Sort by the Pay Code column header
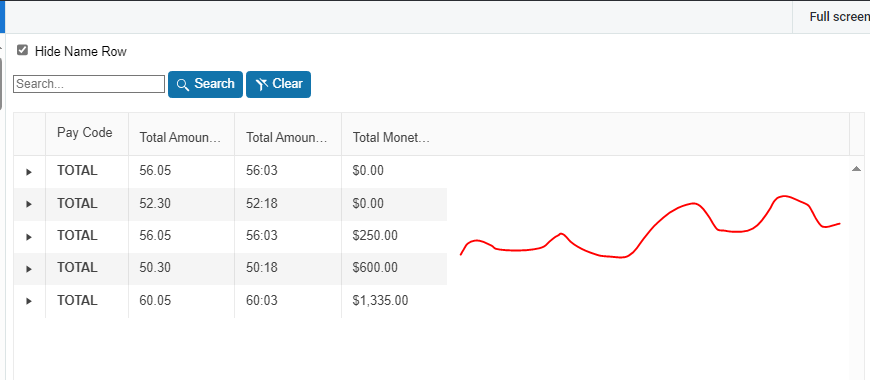 pyautogui.click(x=87, y=134)
